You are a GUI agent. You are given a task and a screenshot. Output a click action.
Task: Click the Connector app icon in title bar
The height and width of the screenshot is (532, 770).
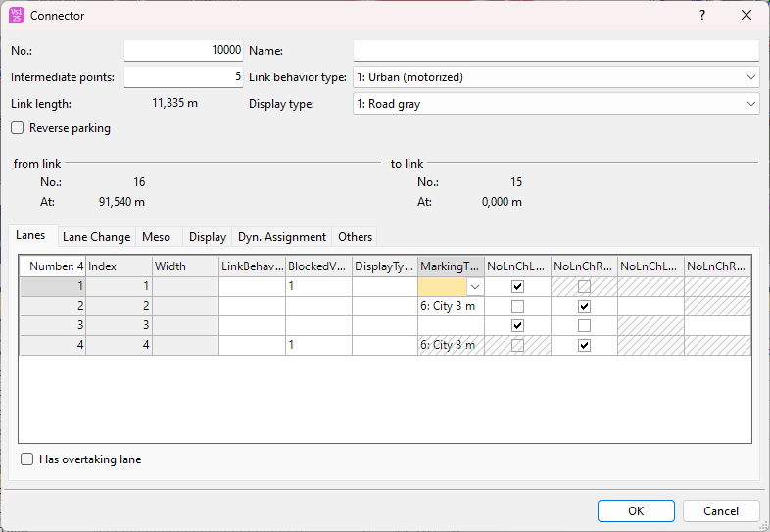(17, 16)
